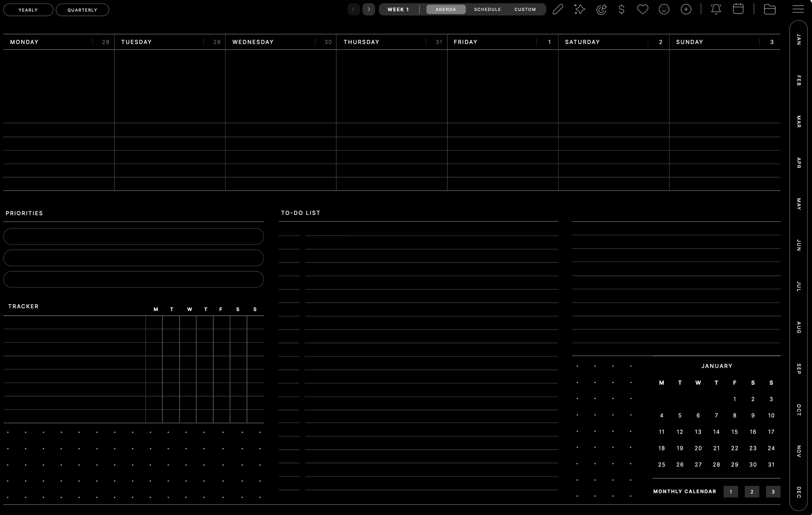Go to previous week arrow
Screen dimensions: 812x515
tap(354, 9)
